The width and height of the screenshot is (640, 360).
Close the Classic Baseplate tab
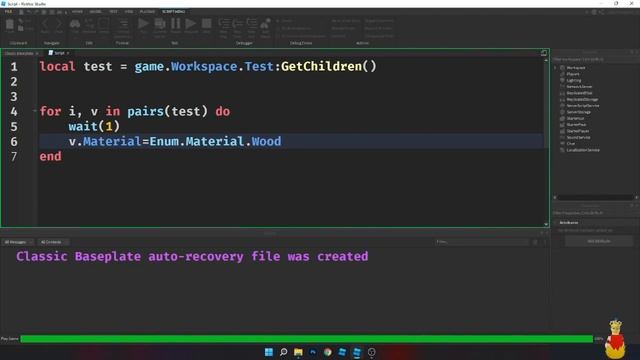pos(37,53)
